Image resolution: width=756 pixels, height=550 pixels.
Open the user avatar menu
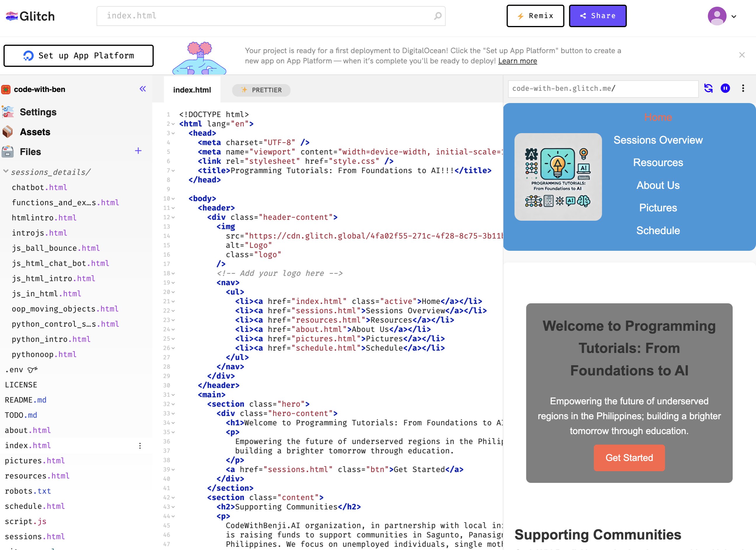tap(717, 15)
